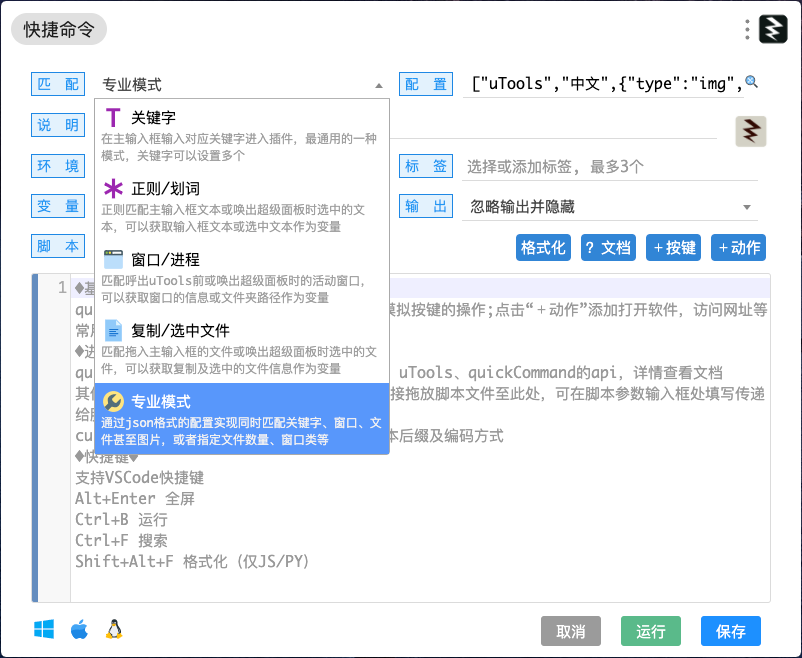The height and width of the screenshot is (658, 802).
Task: Click the 格式化 format button
Action: pos(543,248)
